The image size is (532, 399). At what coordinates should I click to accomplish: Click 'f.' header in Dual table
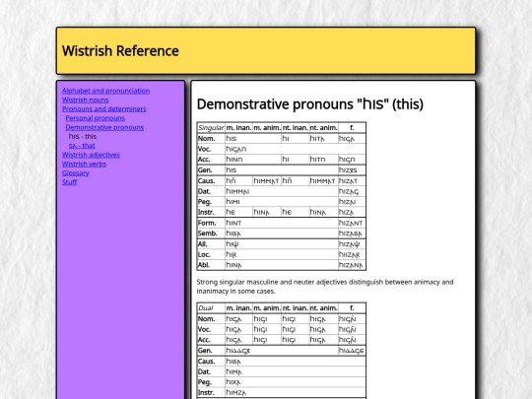tap(352, 308)
